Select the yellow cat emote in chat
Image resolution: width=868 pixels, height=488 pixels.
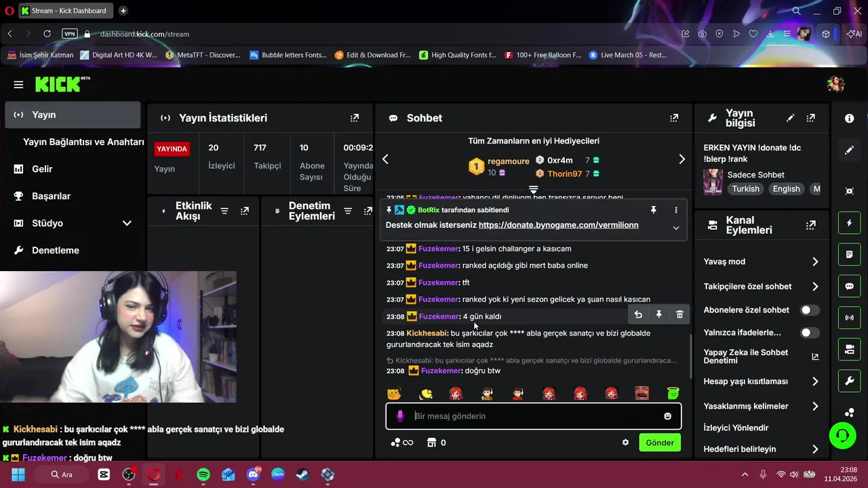pyautogui.click(x=394, y=393)
